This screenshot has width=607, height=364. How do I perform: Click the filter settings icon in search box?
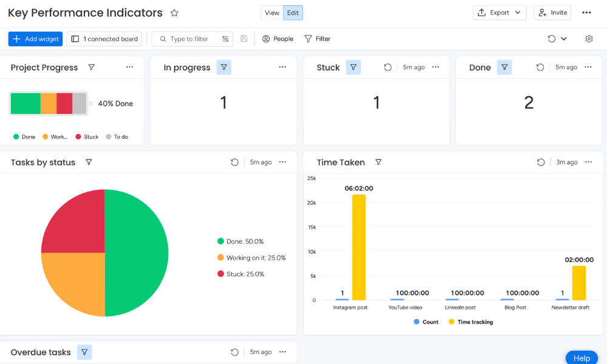(x=225, y=39)
